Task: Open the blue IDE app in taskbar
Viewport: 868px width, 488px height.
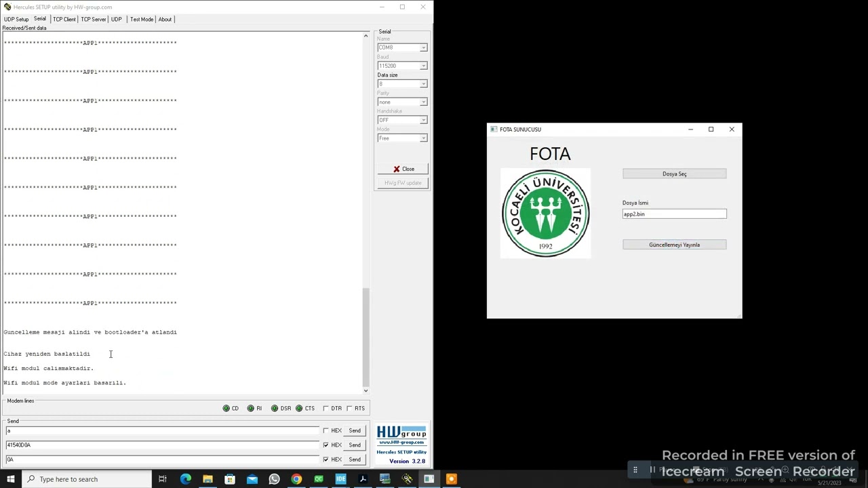Action: click(340, 479)
